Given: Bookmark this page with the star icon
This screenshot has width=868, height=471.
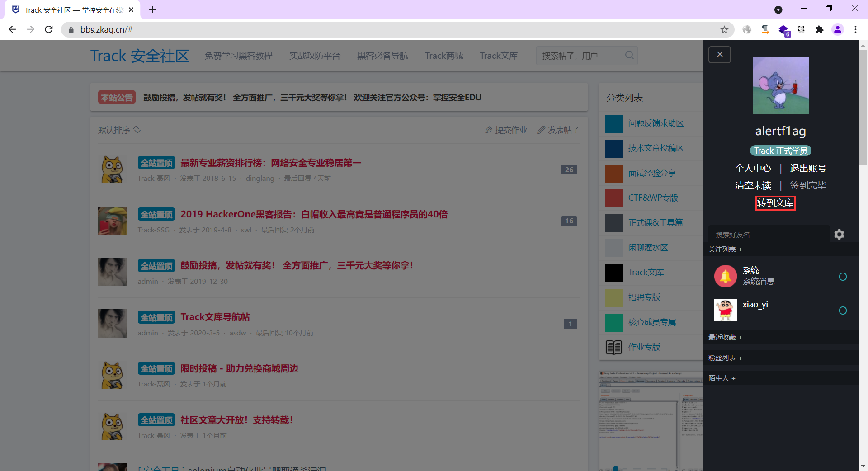Looking at the screenshot, I should [x=724, y=29].
